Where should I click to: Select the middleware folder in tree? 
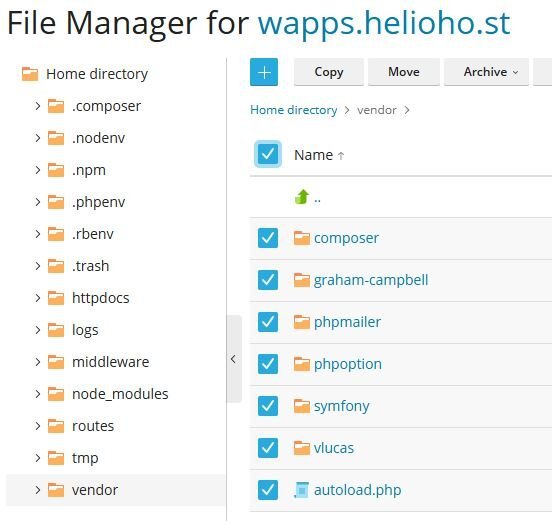[x=111, y=362]
